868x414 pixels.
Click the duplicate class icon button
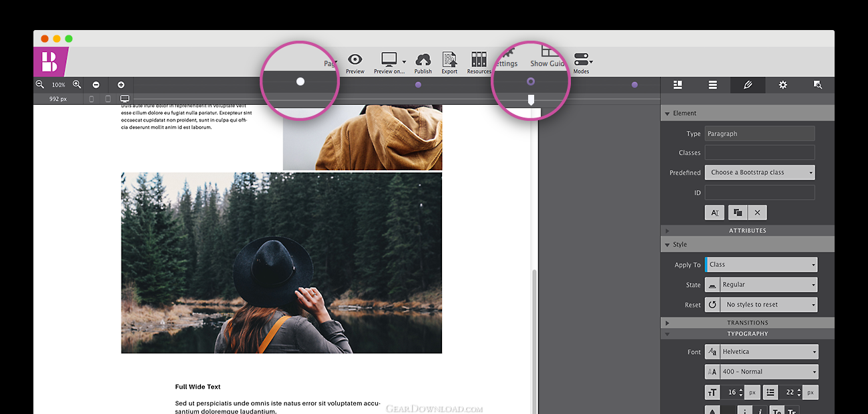[738, 212]
